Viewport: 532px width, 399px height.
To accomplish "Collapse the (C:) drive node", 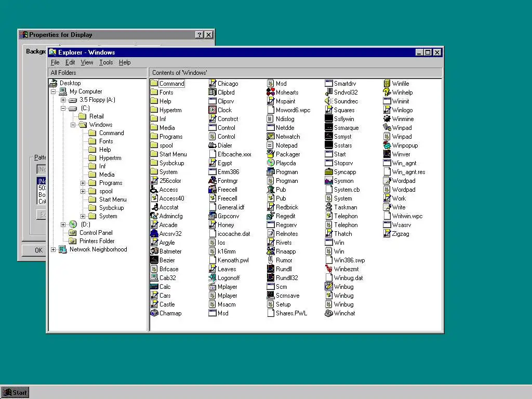I will [x=63, y=108].
